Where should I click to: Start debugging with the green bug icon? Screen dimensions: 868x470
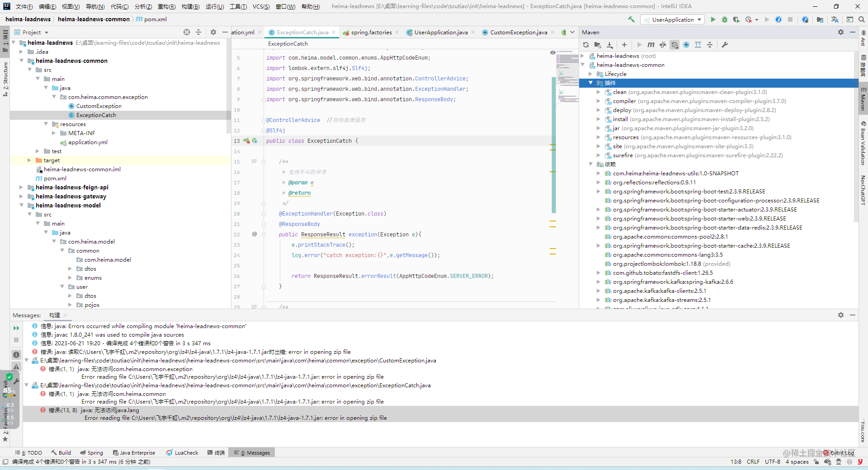[724, 19]
